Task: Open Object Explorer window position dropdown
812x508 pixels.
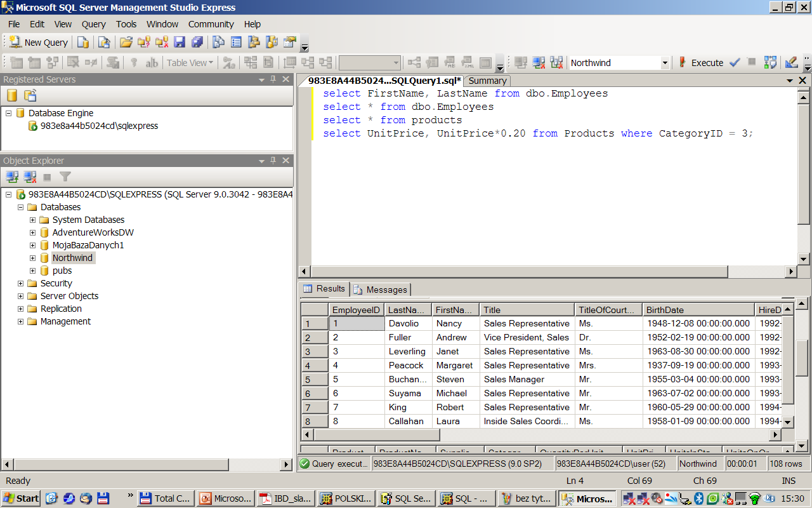Action: [262, 161]
